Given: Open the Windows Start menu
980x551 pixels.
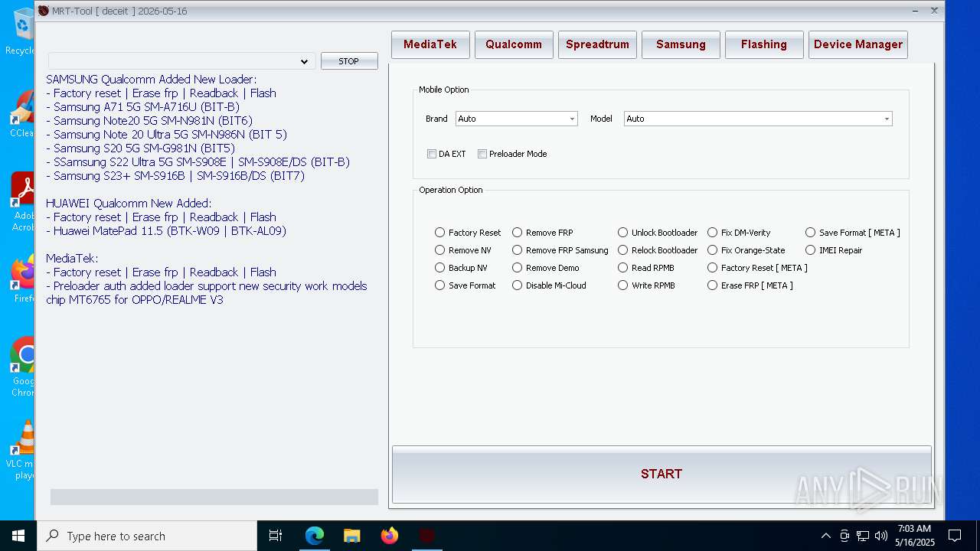Looking at the screenshot, I should coord(18,536).
